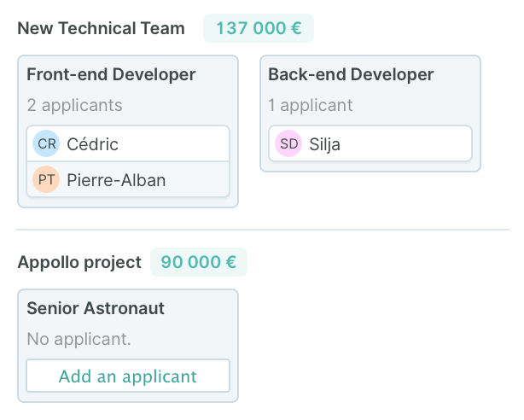The image size is (524, 420).
Task: Click the No applicant text
Action: (79, 339)
